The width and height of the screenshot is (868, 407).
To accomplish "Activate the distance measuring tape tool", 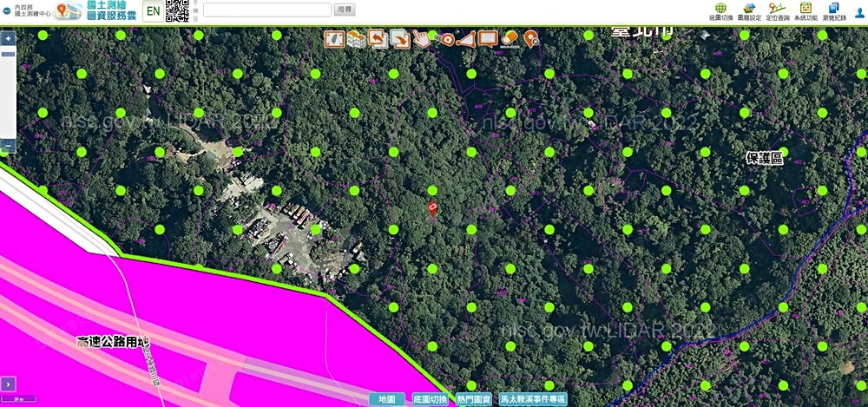I will pyautogui.click(x=445, y=38).
